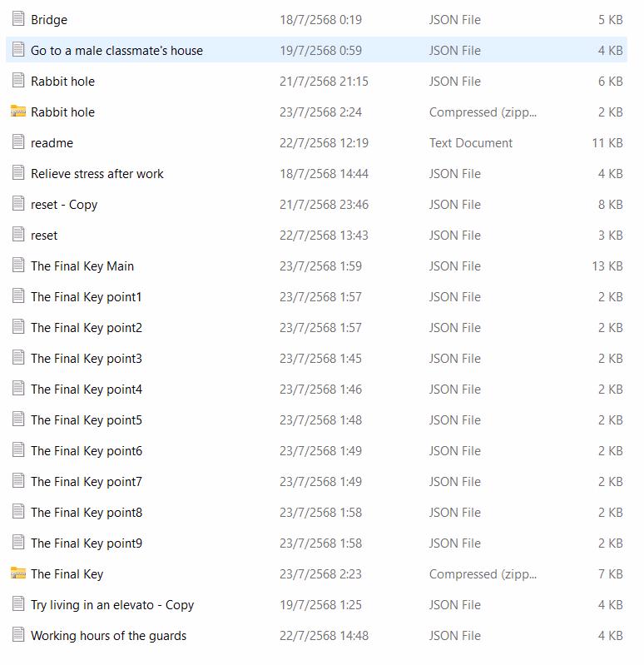Select Try living in an elevato - Copy

(112, 605)
